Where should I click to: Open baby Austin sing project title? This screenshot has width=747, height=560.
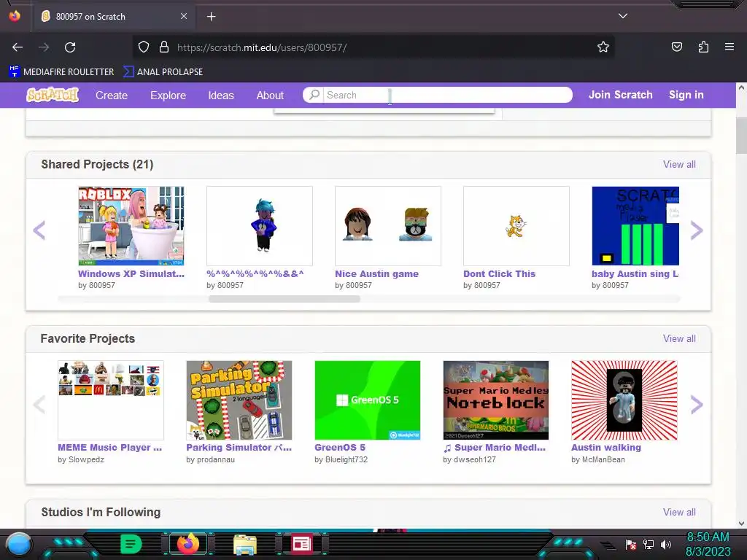pyautogui.click(x=635, y=274)
